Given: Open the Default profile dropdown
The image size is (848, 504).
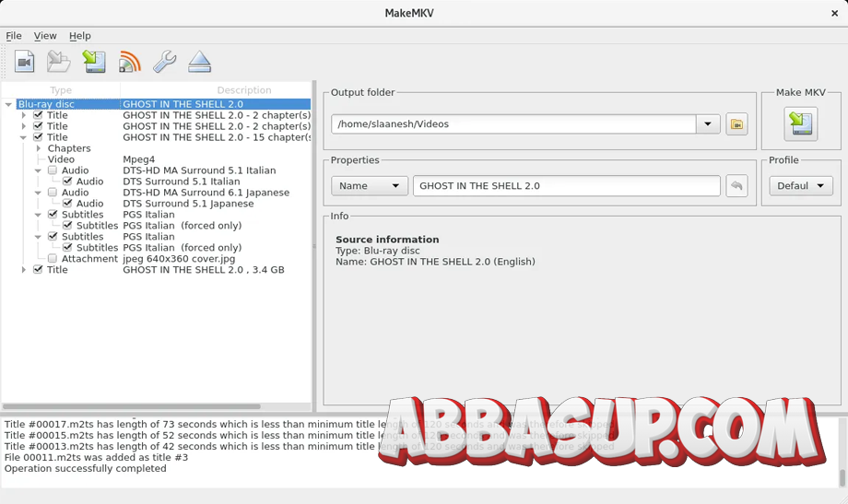Looking at the screenshot, I should [800, 186].
